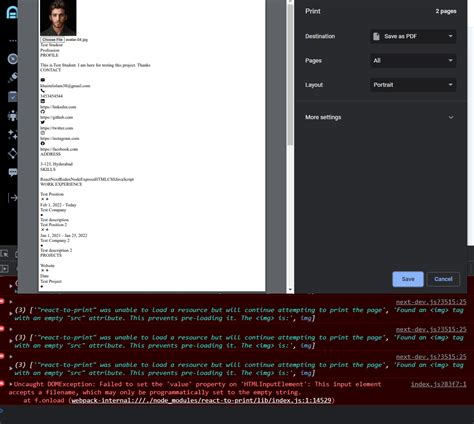The height and width of the screenshot is (424, 474).
Task: Click the round compass icon in sidebar
Action: [13, 59]
